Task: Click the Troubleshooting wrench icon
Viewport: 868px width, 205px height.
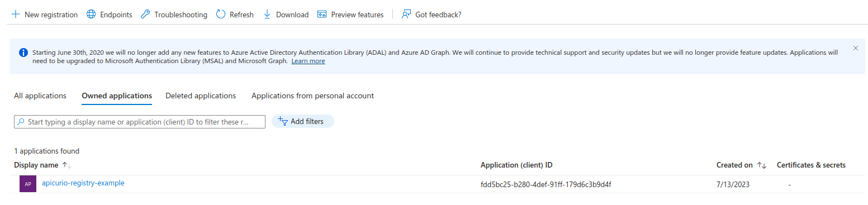Action: click(x=145, y=15)
